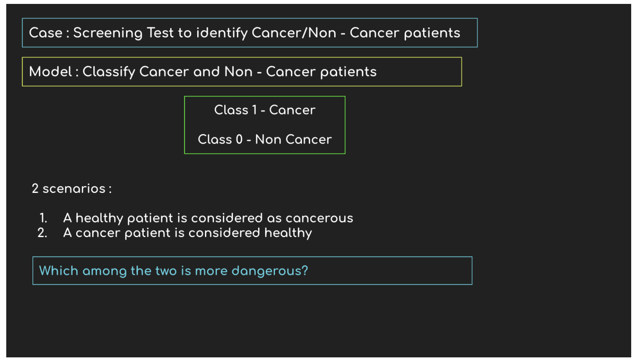Click the "2 scenarios :" label
Image resolution: width=639 pixels, height=364 pixels.
coord(71,189)
